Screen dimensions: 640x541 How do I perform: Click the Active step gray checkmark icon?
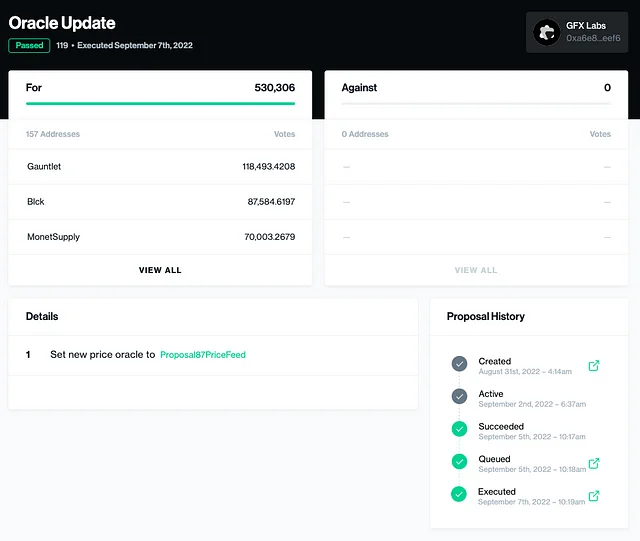pos(459,396)
